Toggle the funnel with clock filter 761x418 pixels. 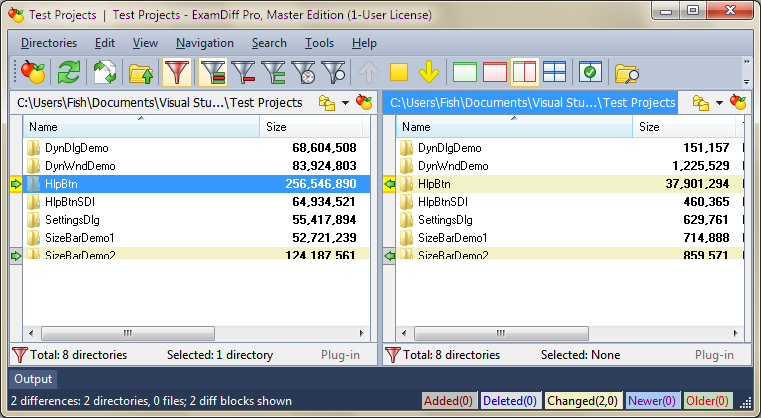pos(303,72)
